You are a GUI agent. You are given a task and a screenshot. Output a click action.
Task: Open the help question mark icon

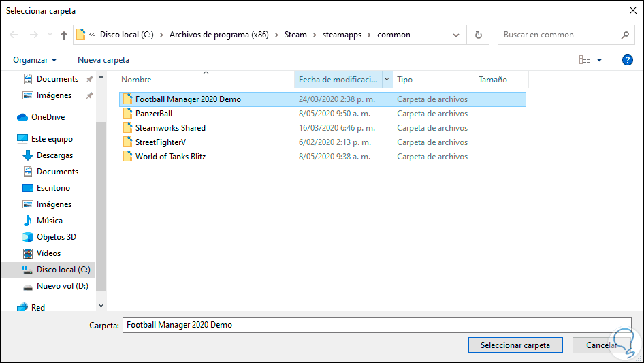[627, 60]
